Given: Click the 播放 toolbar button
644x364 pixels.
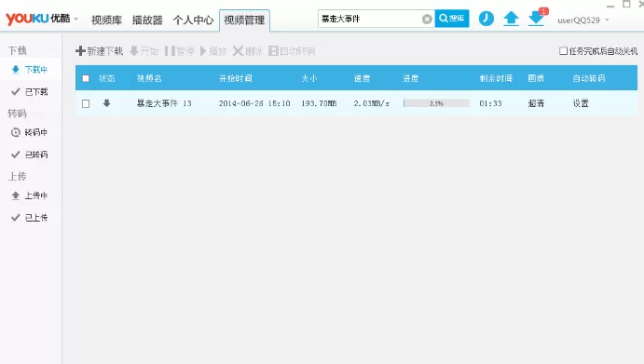Looking at the screenshot, I should pos(213,51).
